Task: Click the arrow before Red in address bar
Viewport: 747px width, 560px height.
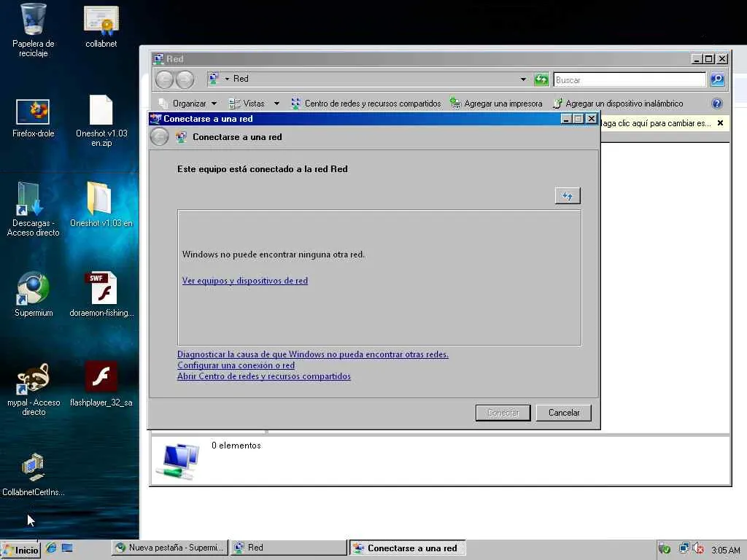Action: coord(227,79)
